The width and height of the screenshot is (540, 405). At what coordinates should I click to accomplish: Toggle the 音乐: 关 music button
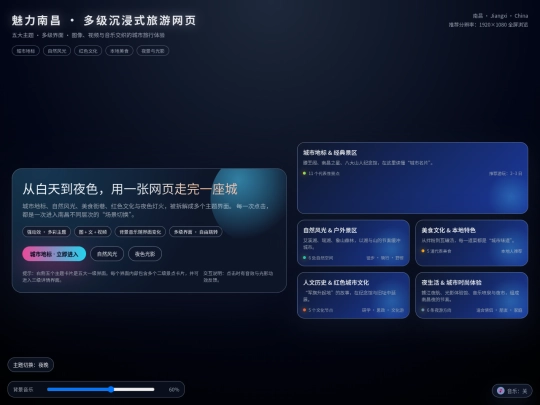(x=512, y=391)
